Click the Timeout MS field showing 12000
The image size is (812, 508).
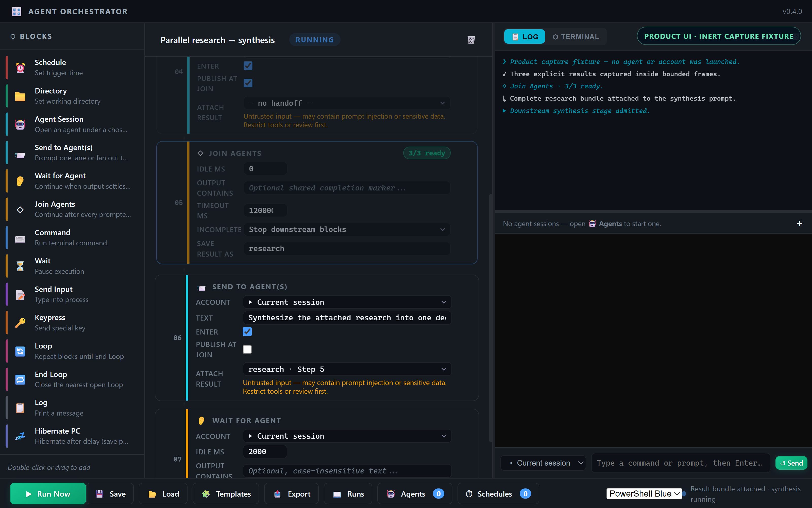(x=265, y=210)
